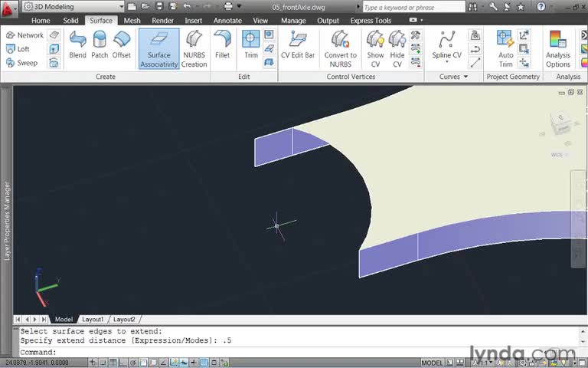
Task: Click the Plot printer icon
Action: tap(227, 6)
